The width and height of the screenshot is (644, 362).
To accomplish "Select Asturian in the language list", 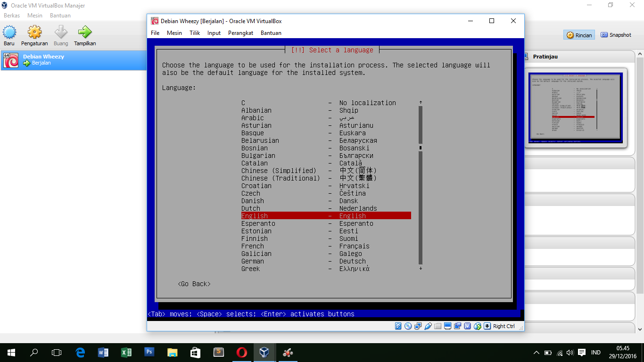I will tap(326, 125).
